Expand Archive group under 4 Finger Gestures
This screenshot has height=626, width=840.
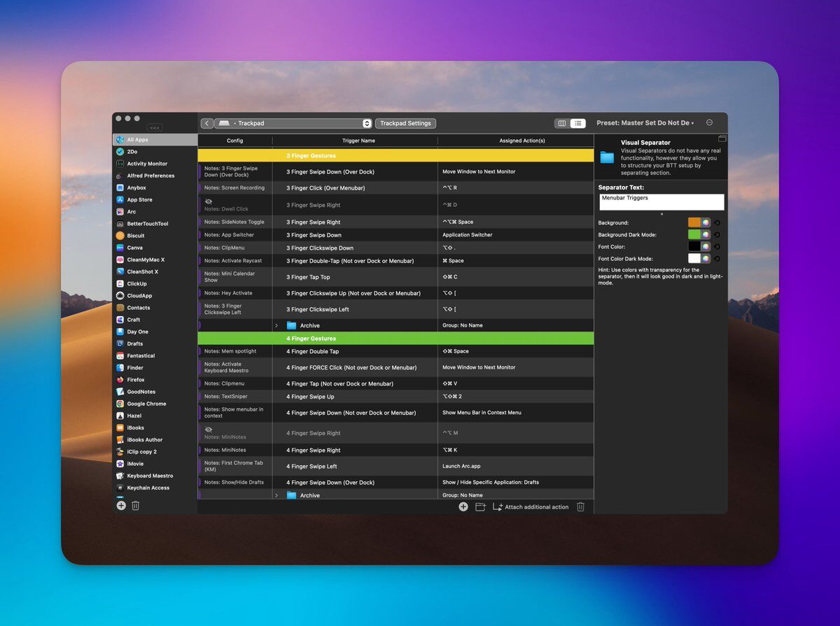[x=276, y=495]
